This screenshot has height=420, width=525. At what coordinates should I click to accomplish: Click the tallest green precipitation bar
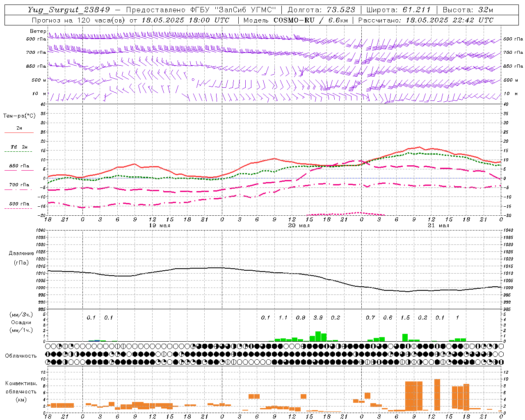(x=318, y=336)
